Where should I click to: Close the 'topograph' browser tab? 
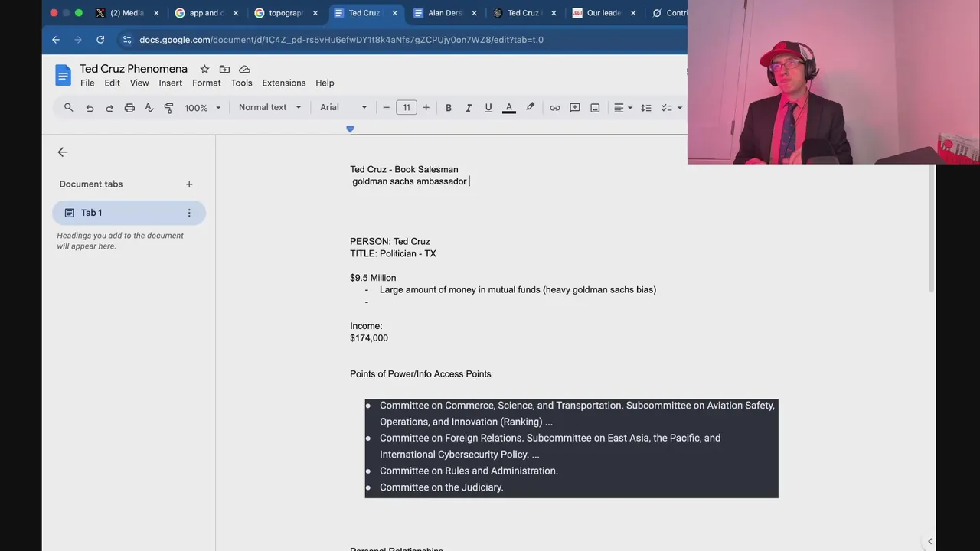pyautogui.click(x=315, y=13)
